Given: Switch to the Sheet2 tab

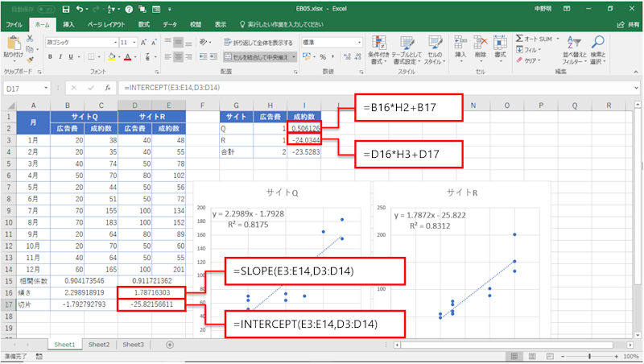Looking at the screenshot, I should pos(98,344).
